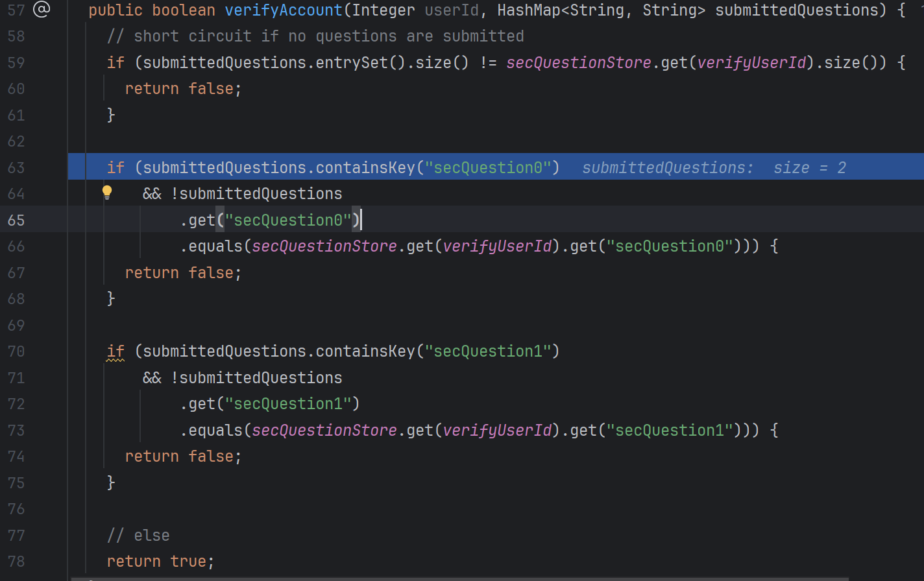Click the warning-underlined 'if' keyword on line 70

pos(115,351)
